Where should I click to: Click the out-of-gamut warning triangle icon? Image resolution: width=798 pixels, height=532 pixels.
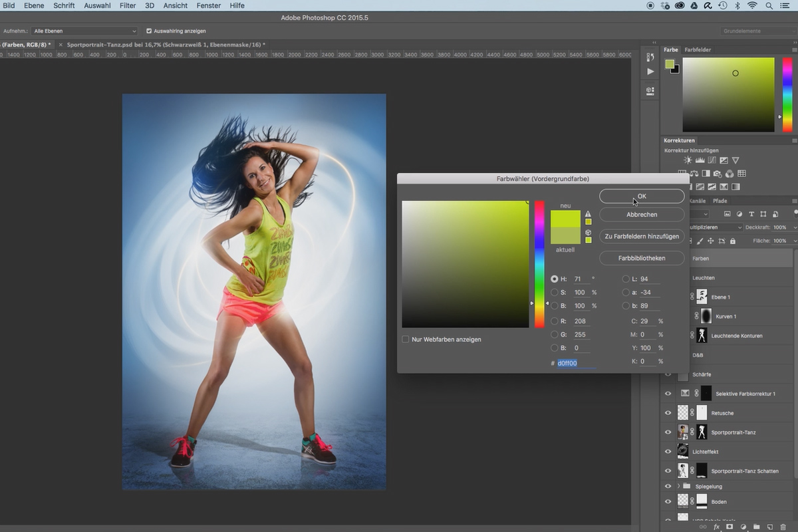click(588, 214)
